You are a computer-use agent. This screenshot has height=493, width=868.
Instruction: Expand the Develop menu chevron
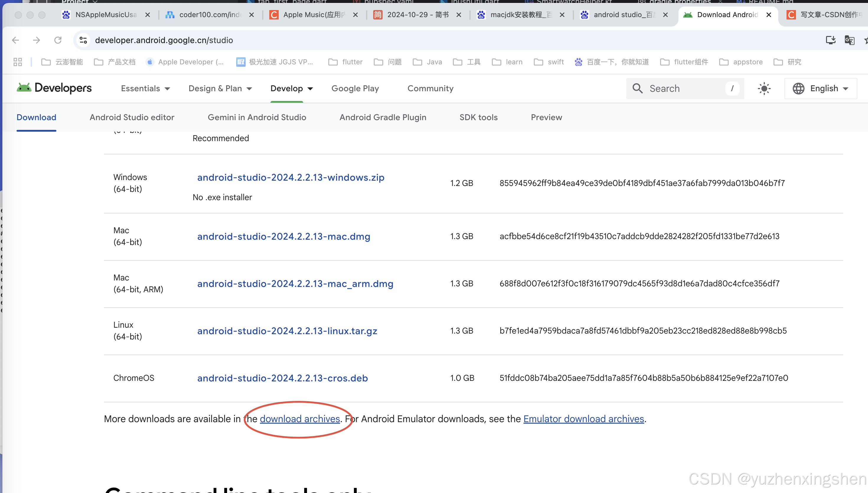(310, 89)
